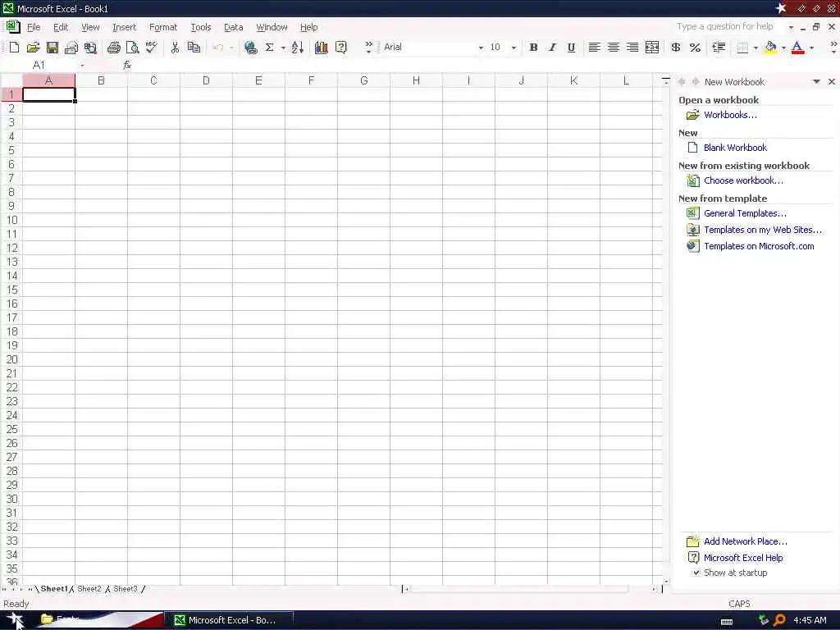The image size is (840, 630).
Task: Click the Open folder toolbar icon
Action: pos(33,47)
